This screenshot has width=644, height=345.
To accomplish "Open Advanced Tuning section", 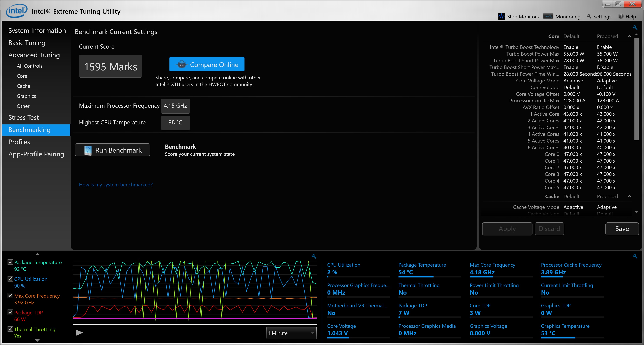I will pos(34,55).
